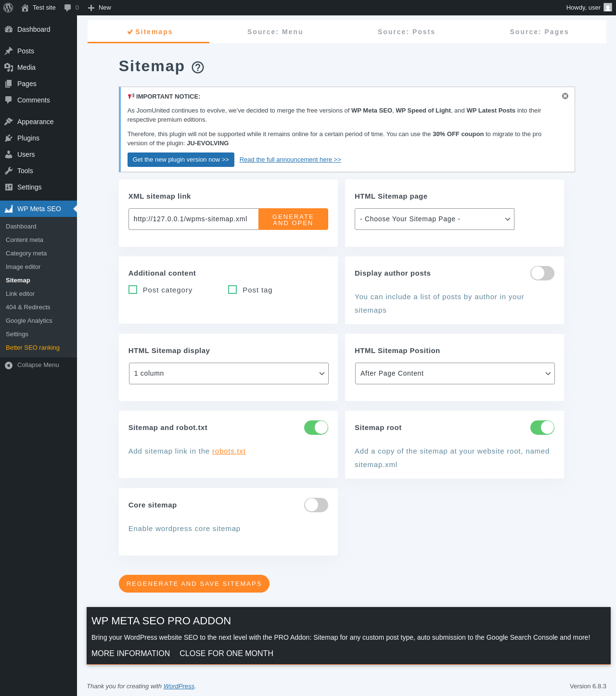
Task: Open Content meta in the submenu
Action: click(x=25, y=240)
